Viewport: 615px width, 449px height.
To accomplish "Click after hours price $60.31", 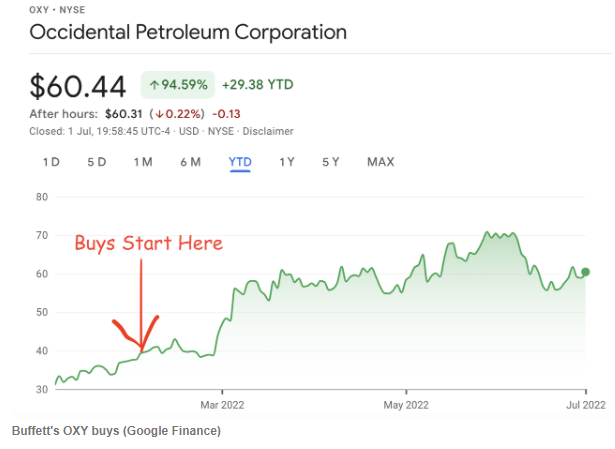I will tap(124, 114).
